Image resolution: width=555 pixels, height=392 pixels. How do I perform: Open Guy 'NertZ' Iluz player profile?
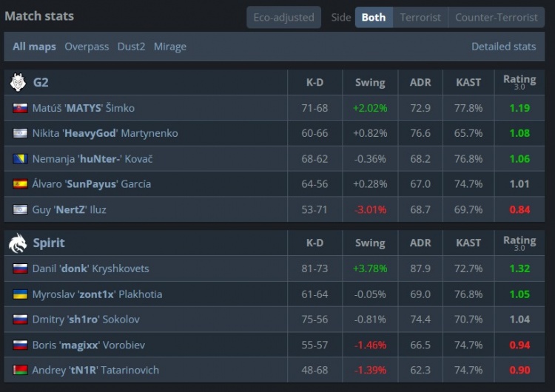[70, 209]
